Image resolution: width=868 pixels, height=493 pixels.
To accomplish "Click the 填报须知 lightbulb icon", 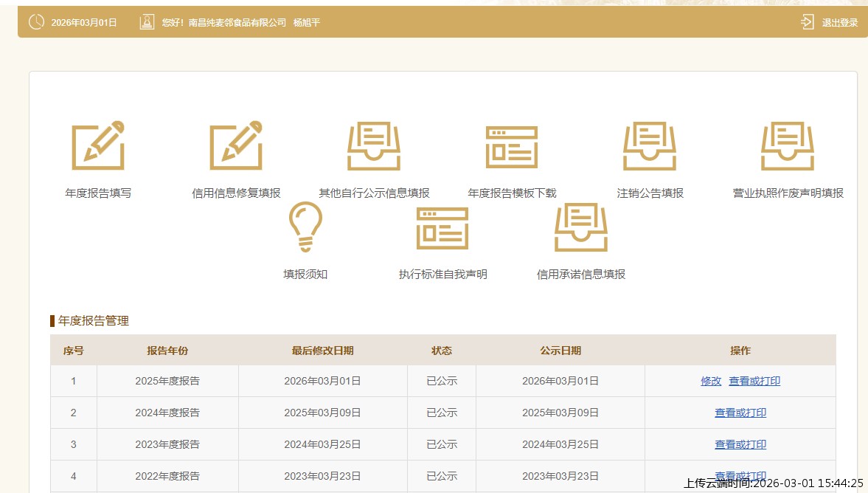I will (x=305, y=227).
